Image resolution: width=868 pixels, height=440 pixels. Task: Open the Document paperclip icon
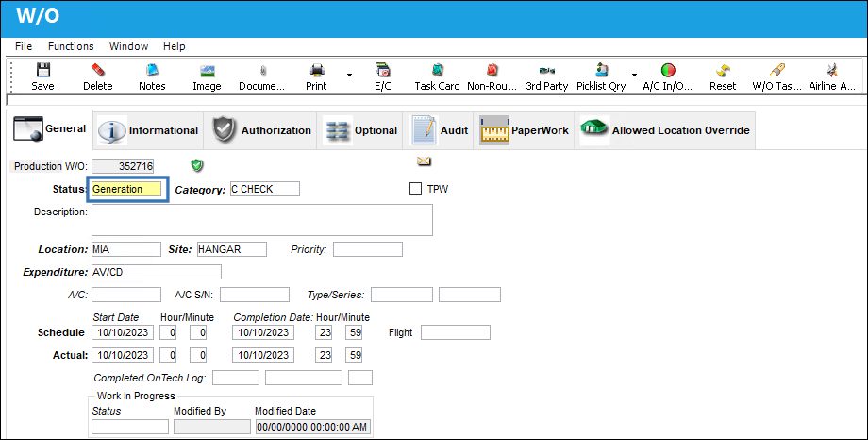(263, 71)
